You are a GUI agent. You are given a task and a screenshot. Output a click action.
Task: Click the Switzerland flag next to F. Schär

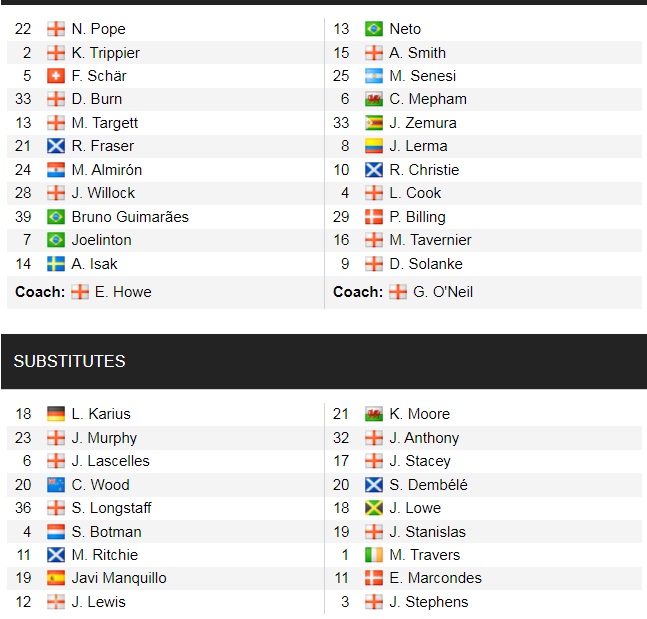pyautogui.click(x=56, y=76)
